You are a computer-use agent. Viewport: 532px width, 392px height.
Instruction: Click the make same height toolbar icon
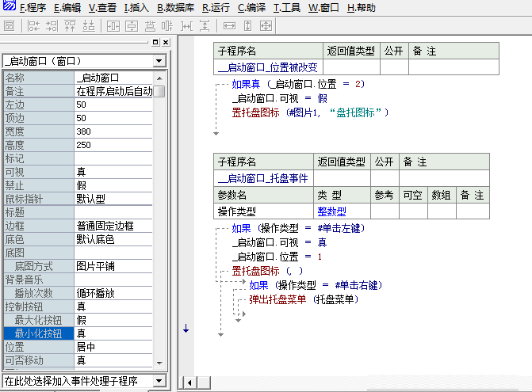[248, 26]
